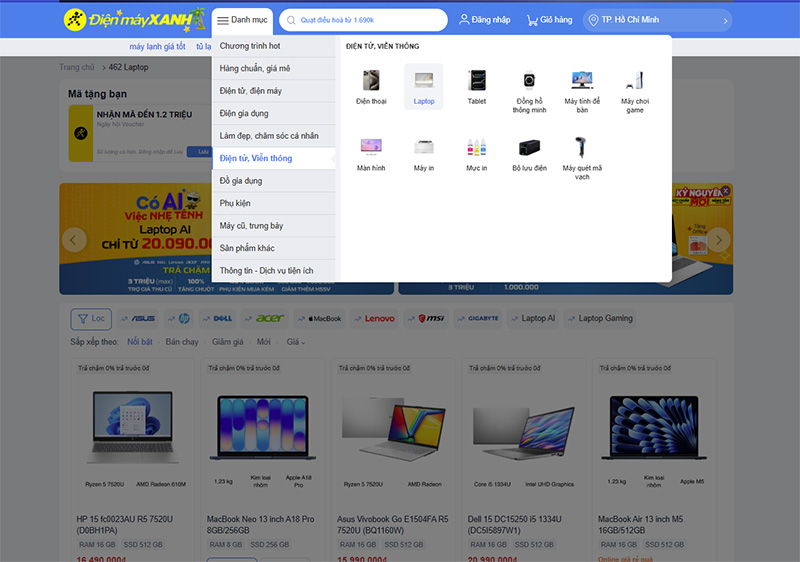
Task: Click Đăng nhập to sign in
Action: point(485,20)
